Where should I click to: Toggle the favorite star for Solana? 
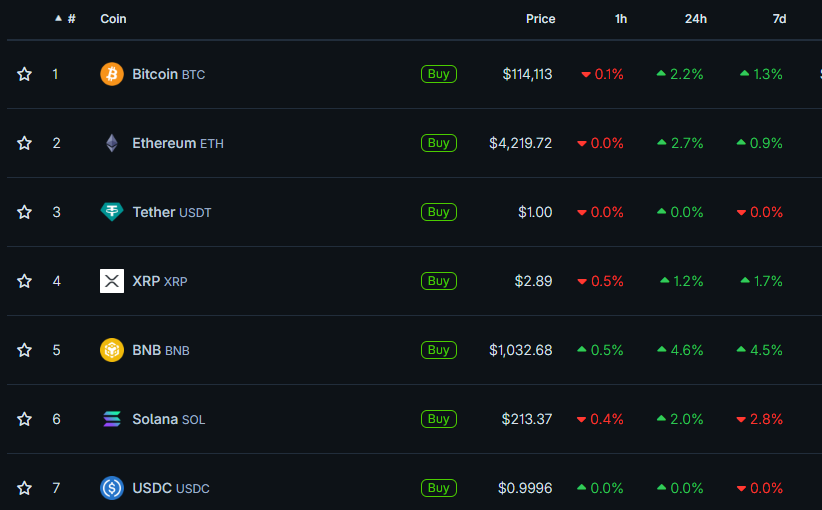point(25,419)
